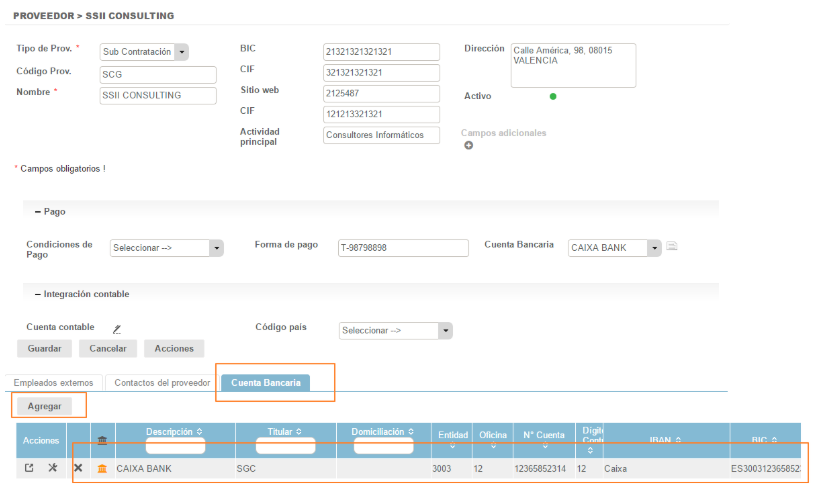Delete the CAIXA BANK account row
Image resolution: width=818 pixels, height=487 pixels.
coord(78,468)
